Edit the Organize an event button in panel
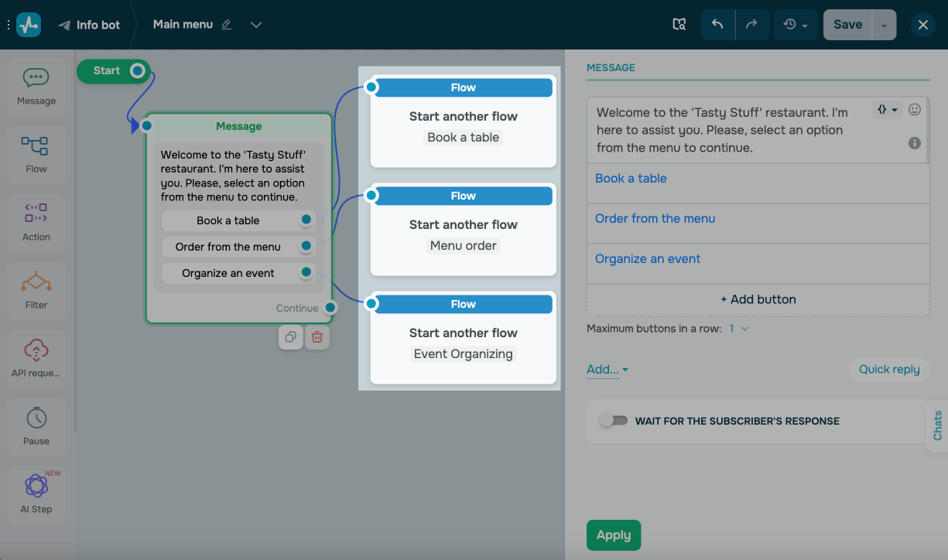This screenshot has height=560, width=948. [758, 264]
